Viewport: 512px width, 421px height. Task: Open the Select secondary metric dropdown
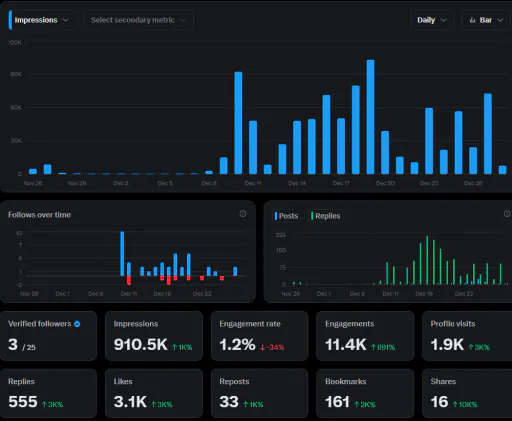click(139, 20)
